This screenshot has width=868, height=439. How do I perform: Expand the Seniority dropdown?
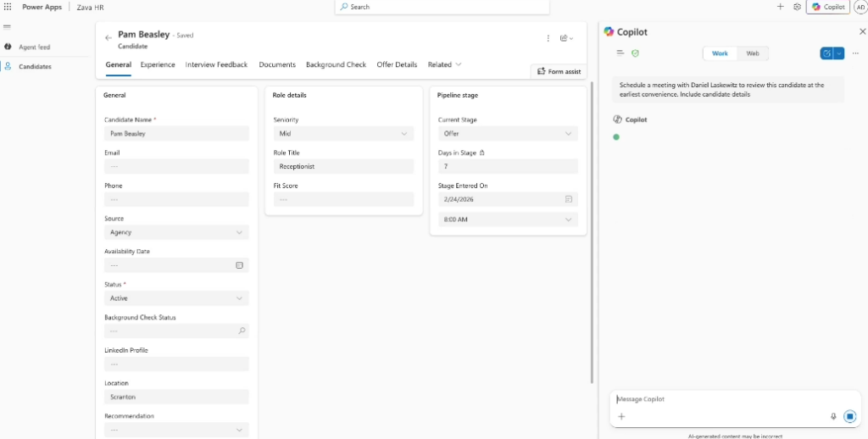click(x=403, y=134)
